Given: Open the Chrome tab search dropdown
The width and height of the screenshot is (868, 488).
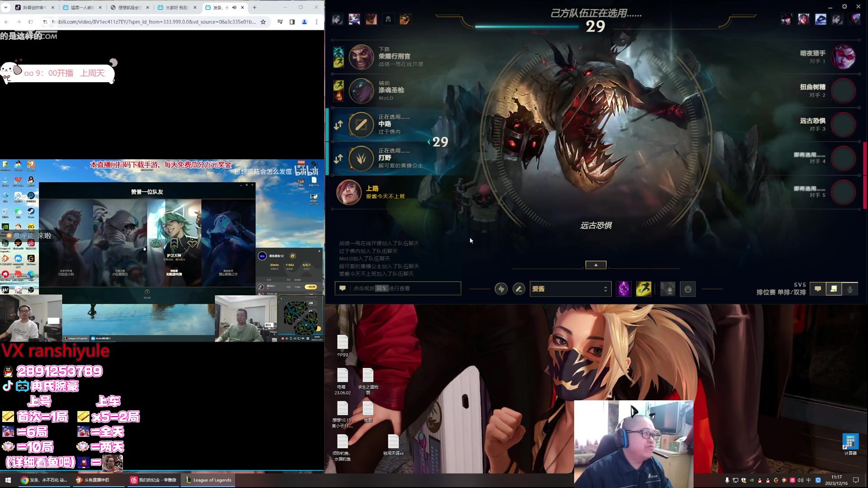Looking at the screenshot, I should click(x=5, y=7).
